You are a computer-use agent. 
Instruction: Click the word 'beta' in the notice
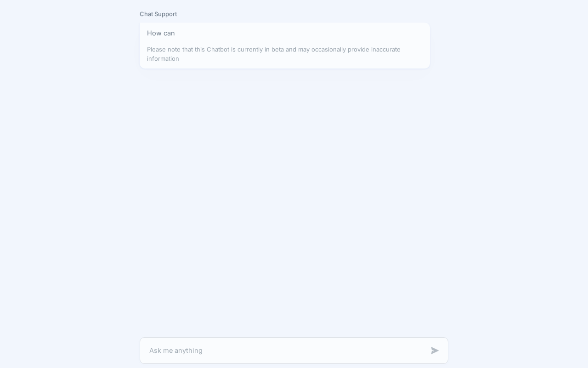pyautogui.click(x=277, y=50)
